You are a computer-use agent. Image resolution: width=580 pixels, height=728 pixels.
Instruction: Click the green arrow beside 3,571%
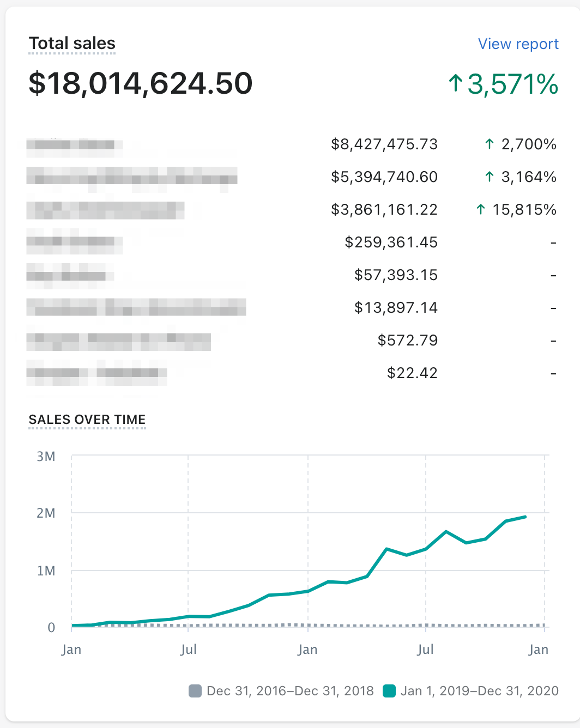pos(455,84)
